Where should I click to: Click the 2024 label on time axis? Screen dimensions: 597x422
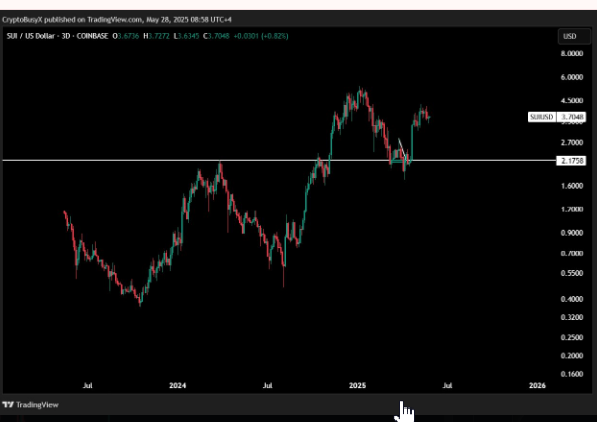[177, 385]
